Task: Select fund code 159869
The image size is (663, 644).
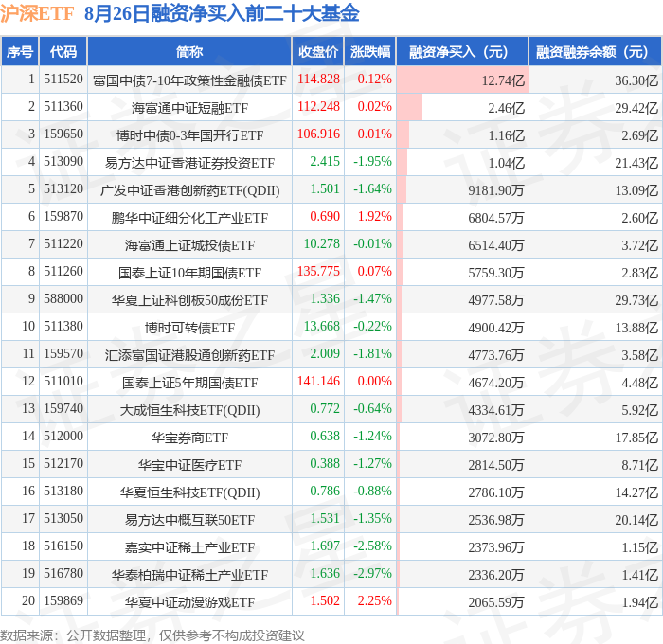Action: 63,601
